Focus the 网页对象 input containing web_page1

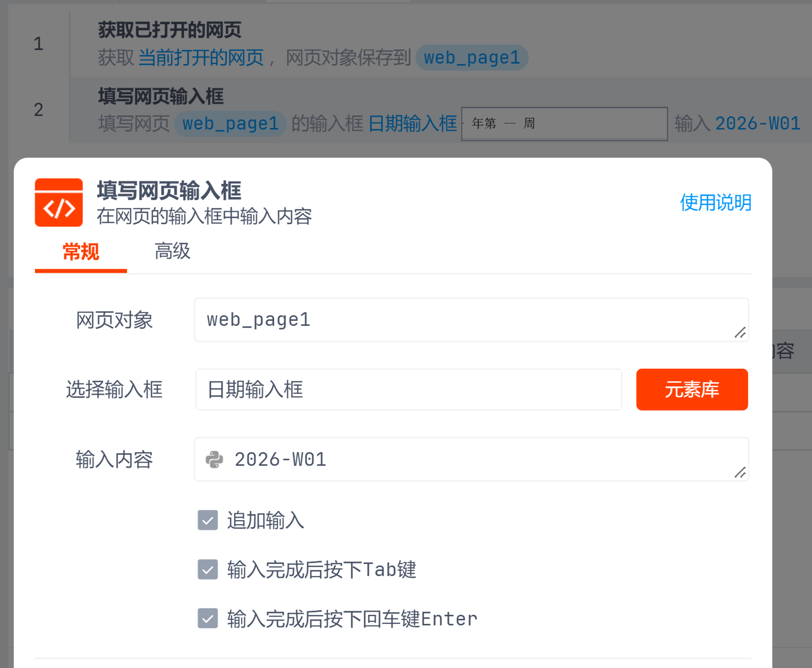coord(464,320)
